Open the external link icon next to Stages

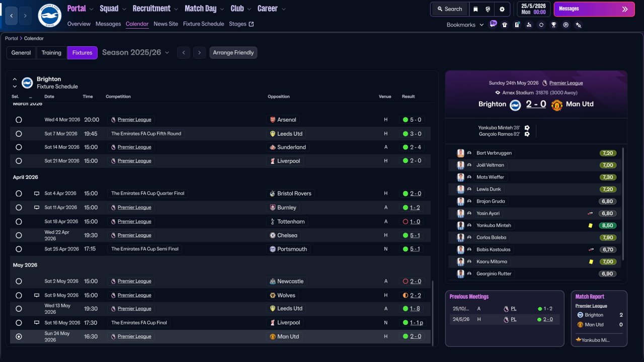pos(252,24)
